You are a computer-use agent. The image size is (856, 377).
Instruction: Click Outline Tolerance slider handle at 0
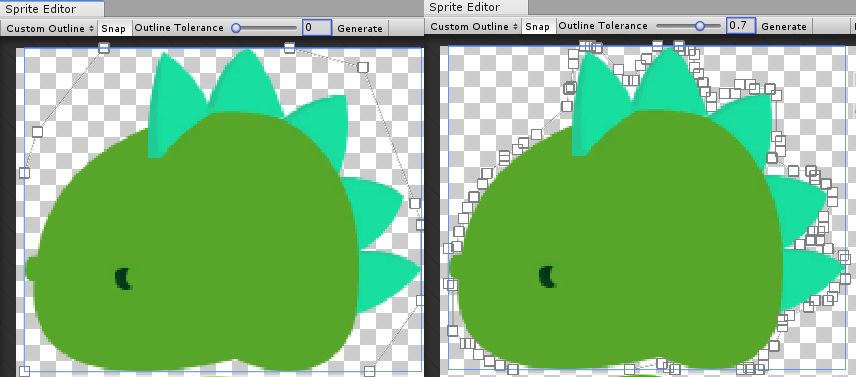(x=236, y=28)
